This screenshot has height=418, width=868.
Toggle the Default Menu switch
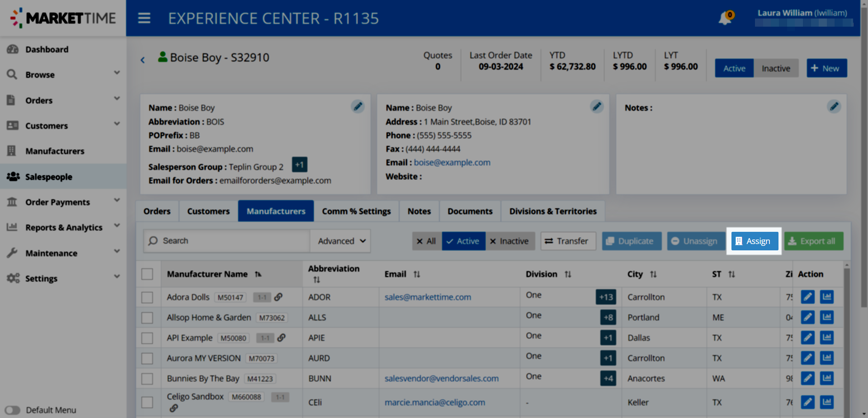click(13, 410)
